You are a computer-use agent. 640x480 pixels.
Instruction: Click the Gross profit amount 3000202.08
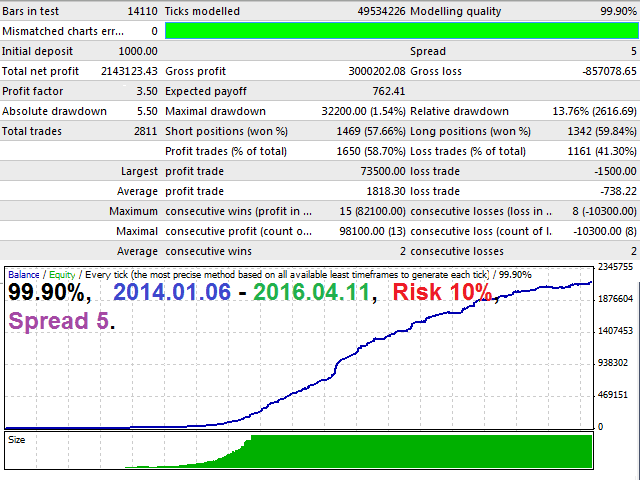pyautogui.click(x=371, y=71)
